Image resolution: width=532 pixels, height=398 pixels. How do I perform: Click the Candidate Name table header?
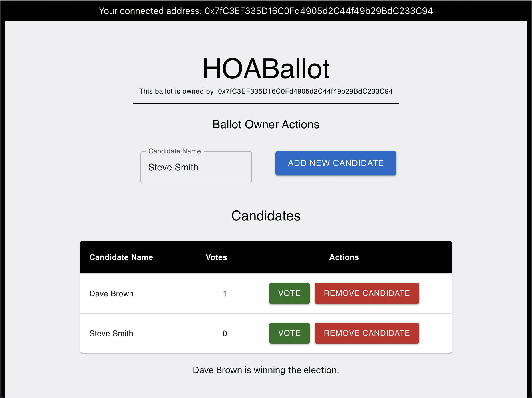(121, 257)
